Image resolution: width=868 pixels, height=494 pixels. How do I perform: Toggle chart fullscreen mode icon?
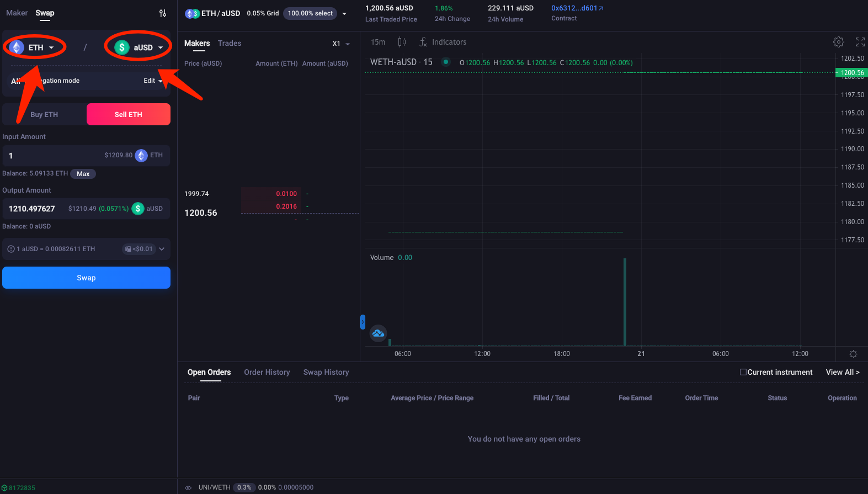pyautogui.click(x=860, y=42)
